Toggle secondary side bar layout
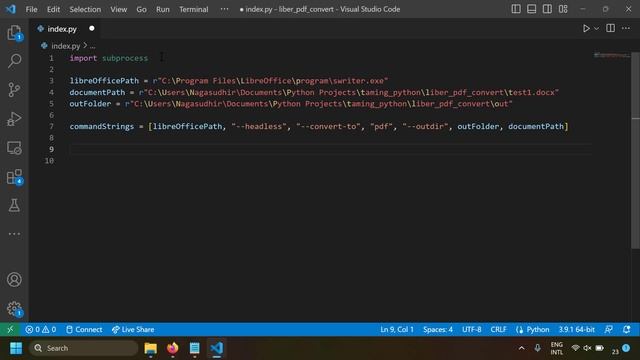Viewport: 640px width, 360px height. pyautogui.click(x=547, y=9)
